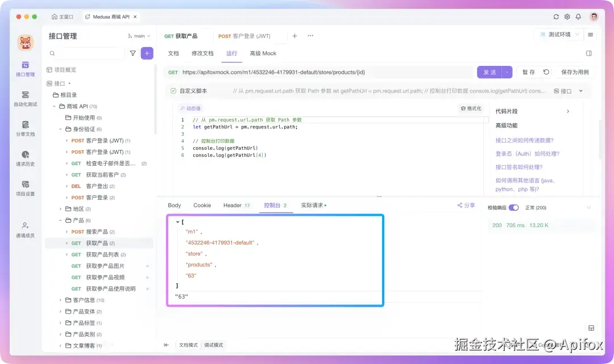Open the 项目设置 sidebar section
Viewport: 614px width, 364px height.
[x=26, y=188]
